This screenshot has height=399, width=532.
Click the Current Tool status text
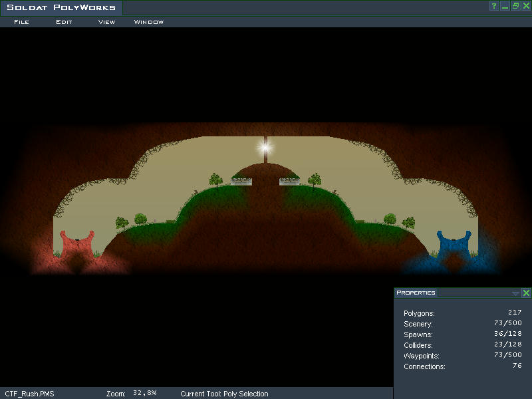(x=224, y=394)
